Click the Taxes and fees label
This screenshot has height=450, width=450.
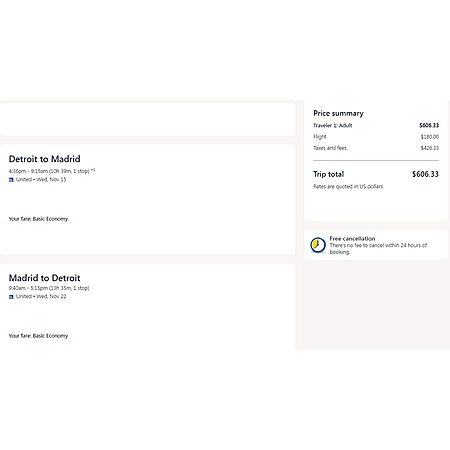[x=330, y=148]
